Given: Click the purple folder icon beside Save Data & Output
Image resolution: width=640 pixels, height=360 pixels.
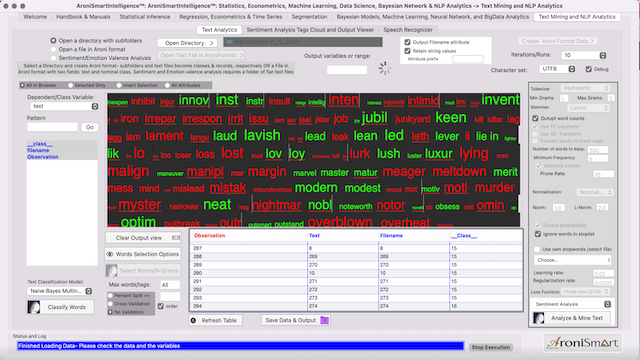Looking at the screenshot, I should point(324,320).
